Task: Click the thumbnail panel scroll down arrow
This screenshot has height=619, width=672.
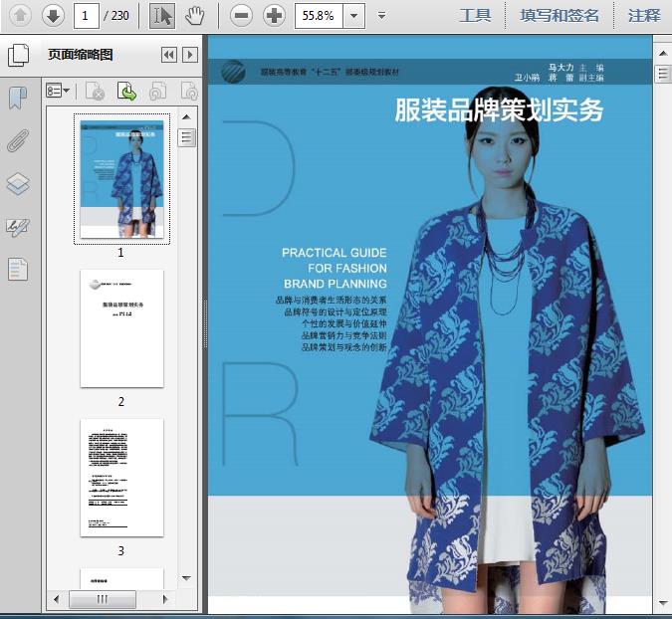Action: coord(186,578)
